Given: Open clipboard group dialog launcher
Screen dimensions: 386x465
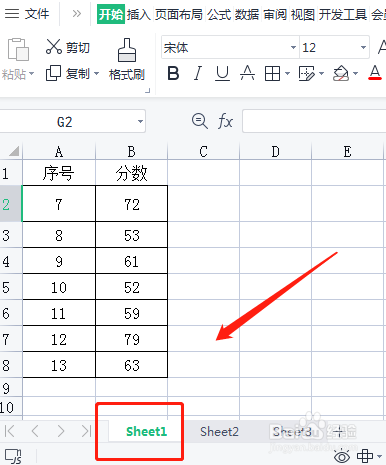Looking at the screenshot, I should (x=148, y=90).
